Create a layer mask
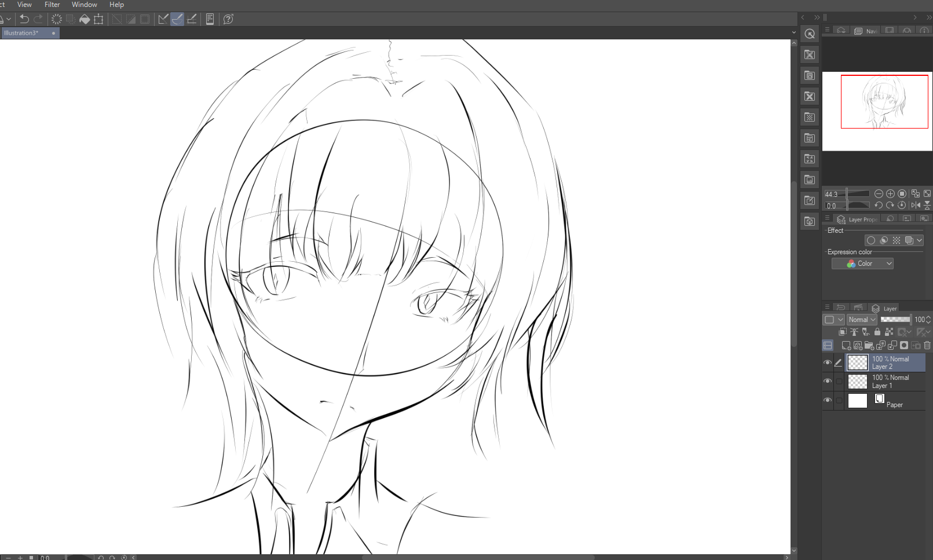The image size is (933, 560). click(x=904, y=345)
